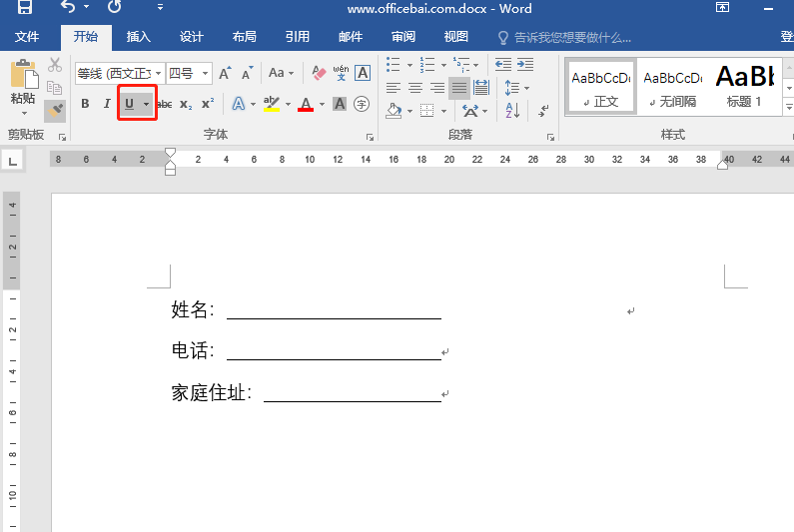The width and height of the screenshot is (794, 532).
Task: Toggle superscript formatting
Action: pyautogui.click(x=208, y=104)
